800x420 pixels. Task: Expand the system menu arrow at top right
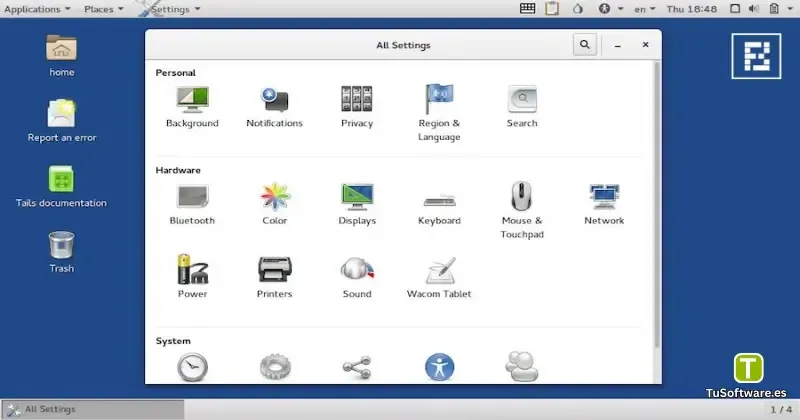tap(789, 9)
